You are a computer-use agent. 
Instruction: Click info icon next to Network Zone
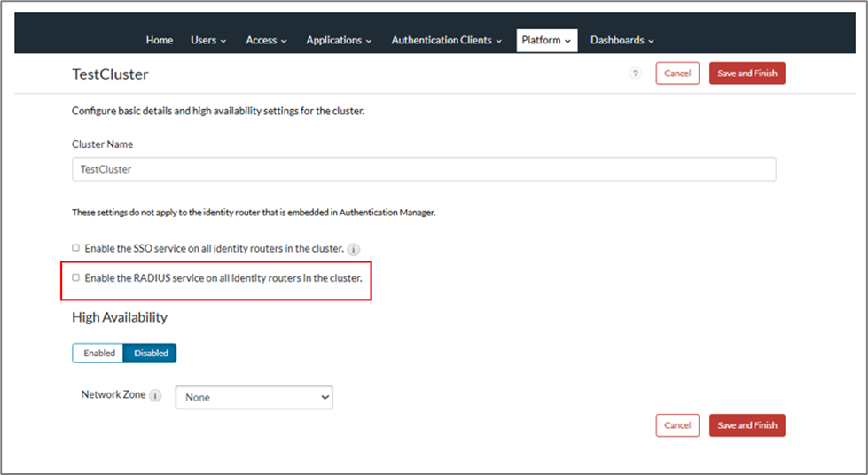[x=155, y=396]
